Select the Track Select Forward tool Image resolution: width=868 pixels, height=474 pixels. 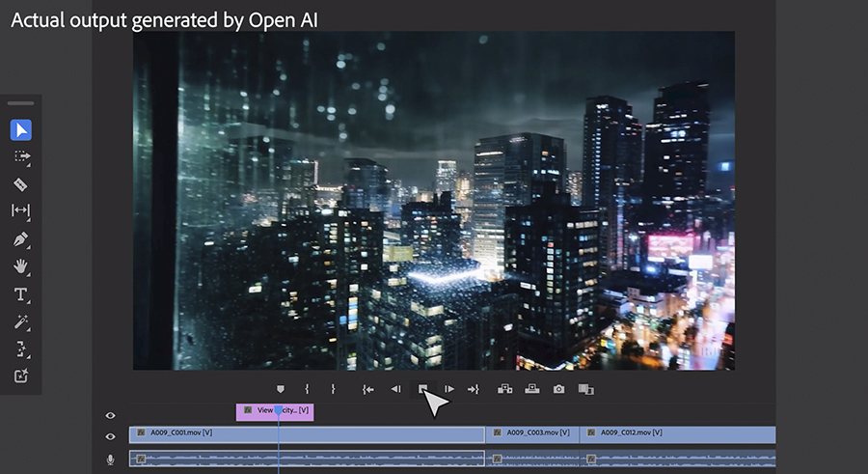21,157
